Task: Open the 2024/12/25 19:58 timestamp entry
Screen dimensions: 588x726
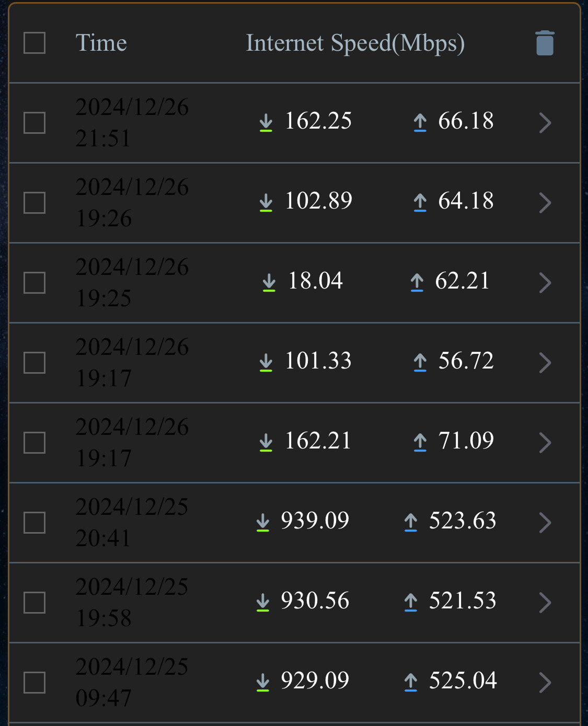Action: pos(132,603)
